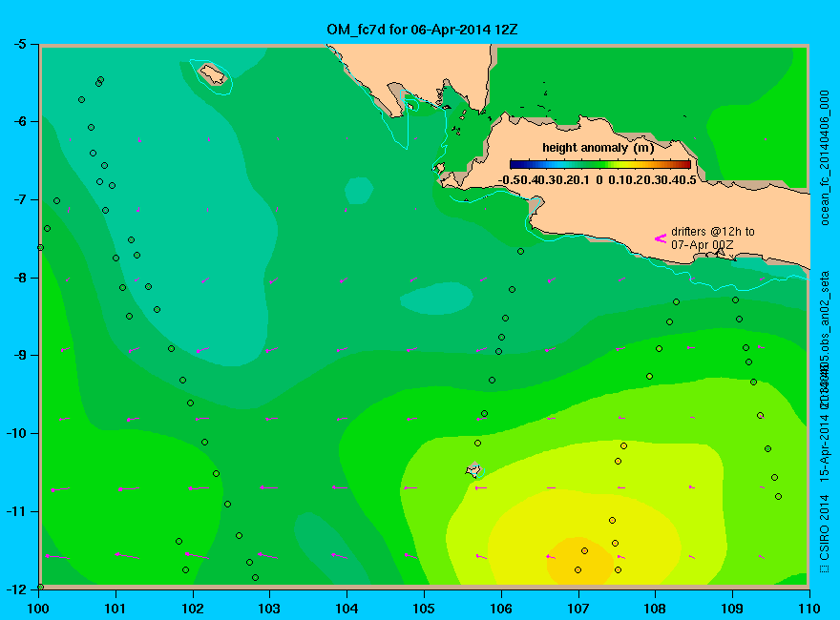Click the orange-yellow peak anomaly patch near 107E

tap(580, 561)
